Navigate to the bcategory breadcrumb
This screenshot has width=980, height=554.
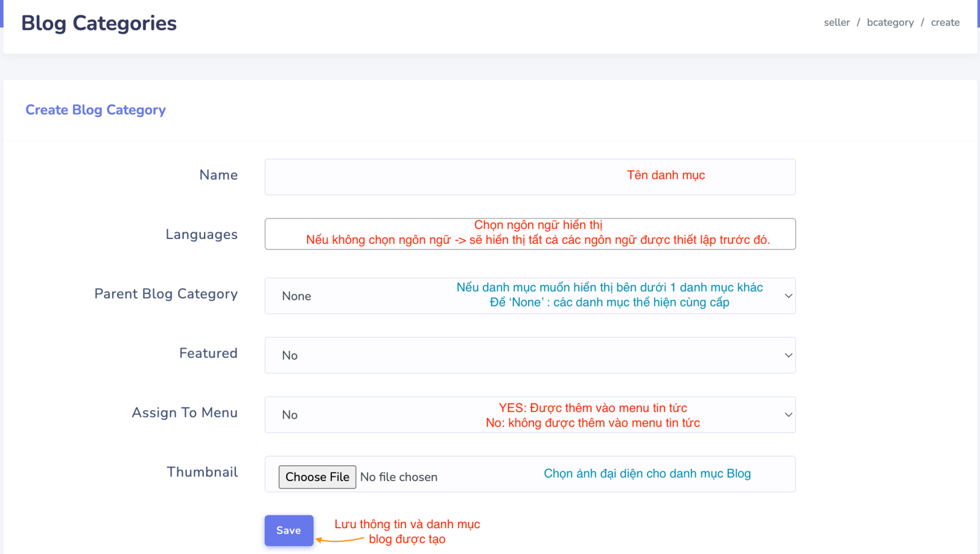pos(890,23)
